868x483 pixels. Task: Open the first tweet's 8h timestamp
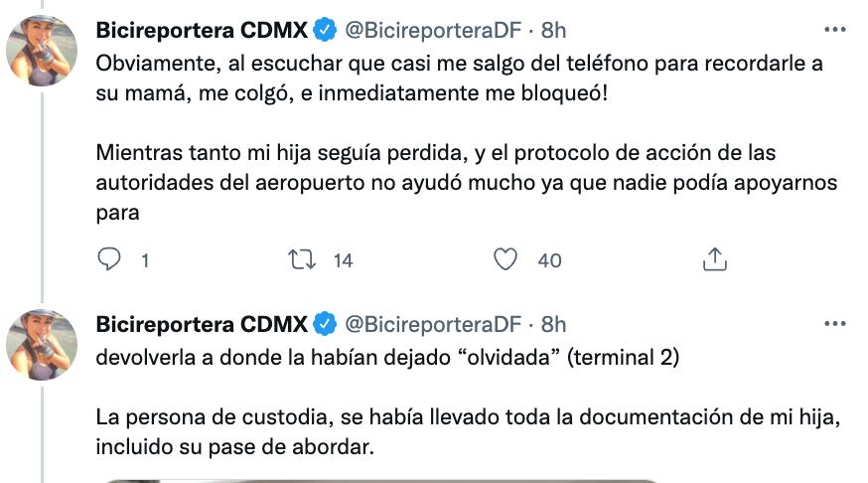tap(553, 31)
